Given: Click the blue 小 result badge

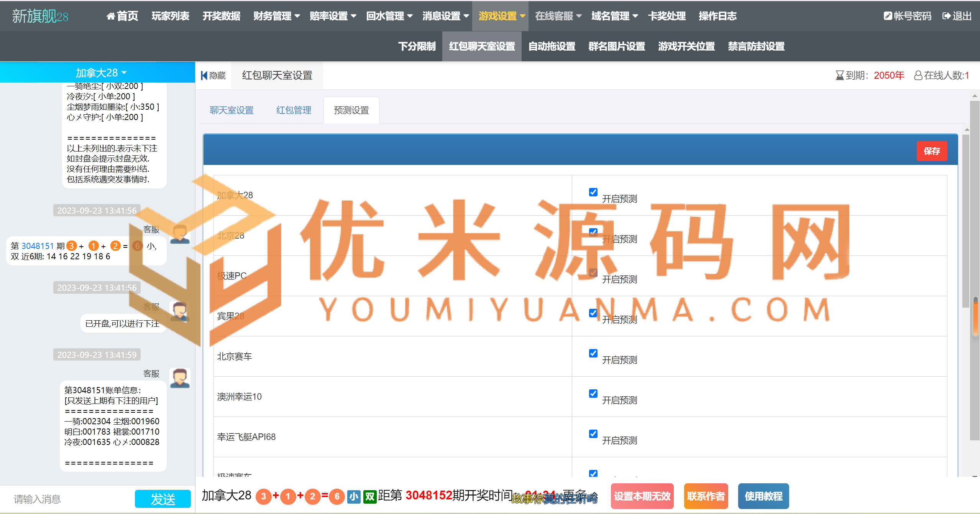Looking at the screenshot, I should (x=354, y=496).
